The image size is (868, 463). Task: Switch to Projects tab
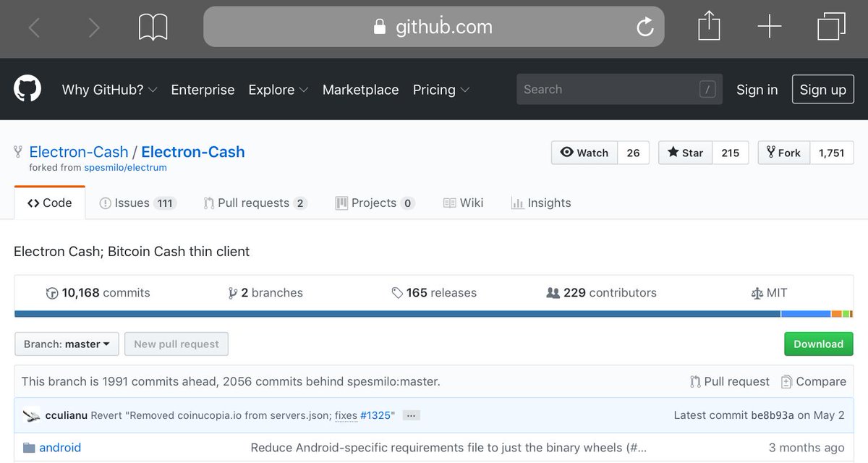pos(375,203)
